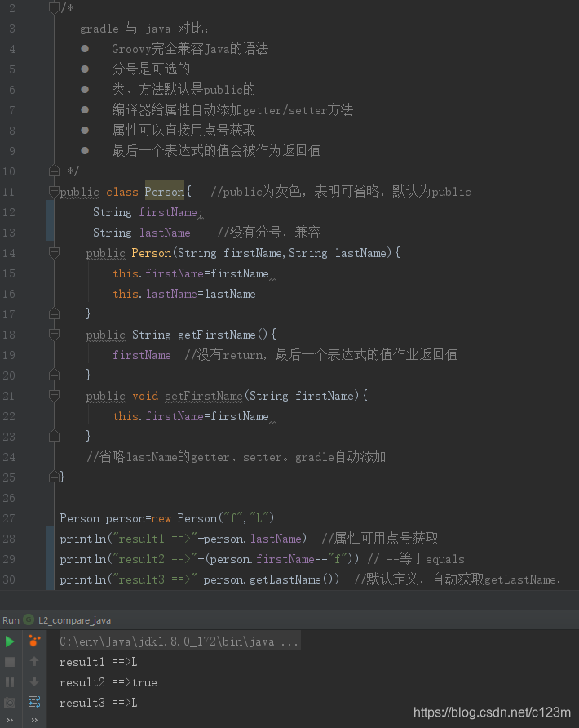Click the comment "分号是可选的" on line 5
Screen dimensions: 579x728
151,69
